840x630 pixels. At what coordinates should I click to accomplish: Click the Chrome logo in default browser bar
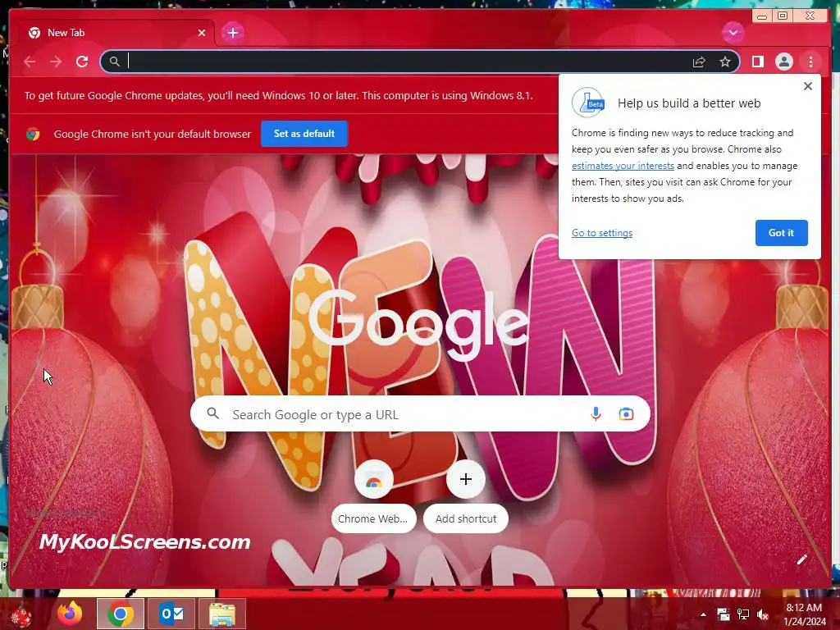click(33, 134)
